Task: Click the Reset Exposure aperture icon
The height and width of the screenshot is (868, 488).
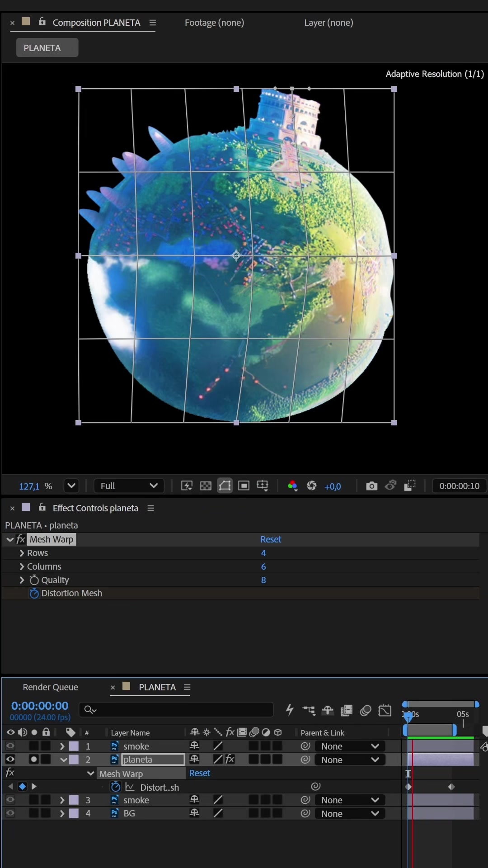Action: [x=312, y=486]
